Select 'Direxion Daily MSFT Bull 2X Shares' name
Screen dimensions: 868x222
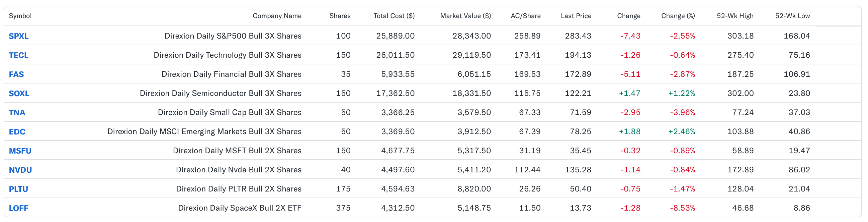click(237, 151)
